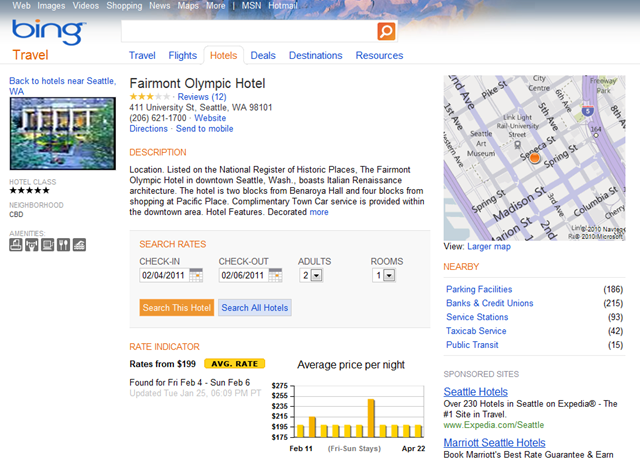Open the Seattle Hotels sponsored link
640x461 pixels.
476,392
